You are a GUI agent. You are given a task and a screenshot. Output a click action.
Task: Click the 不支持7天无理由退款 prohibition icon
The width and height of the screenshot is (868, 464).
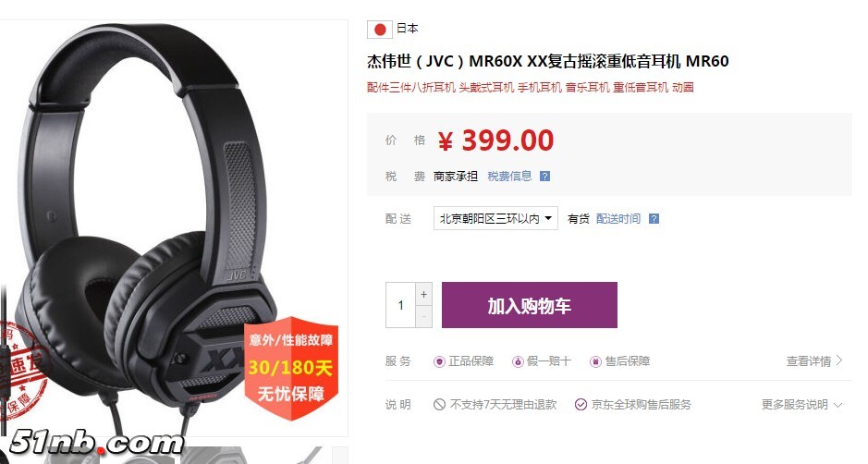[439, 405]
